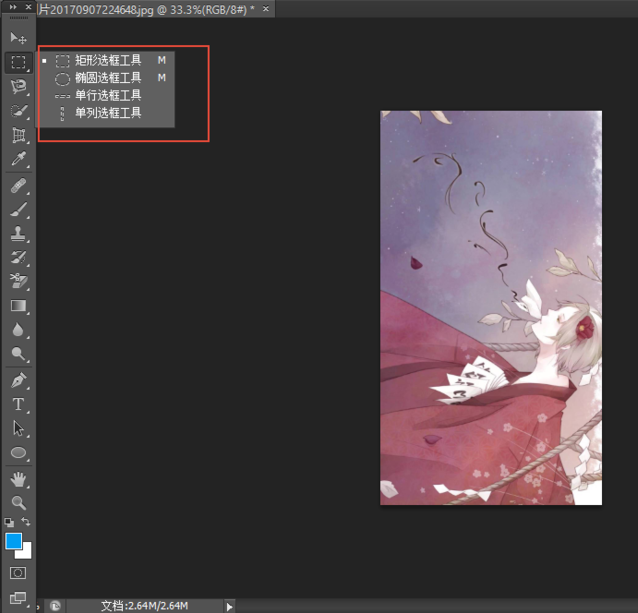Select the Quick Selection tool
This screenshot has height=613, width=638.
coord(18,111)
